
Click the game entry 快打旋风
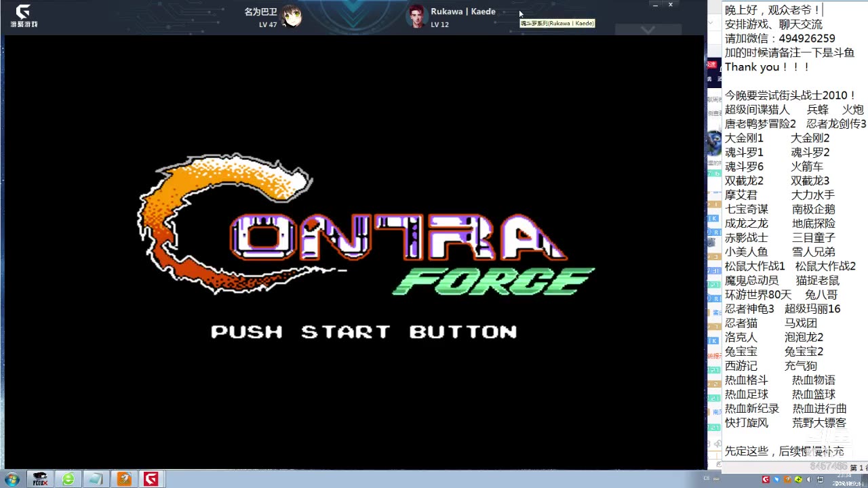click(747, 423)
